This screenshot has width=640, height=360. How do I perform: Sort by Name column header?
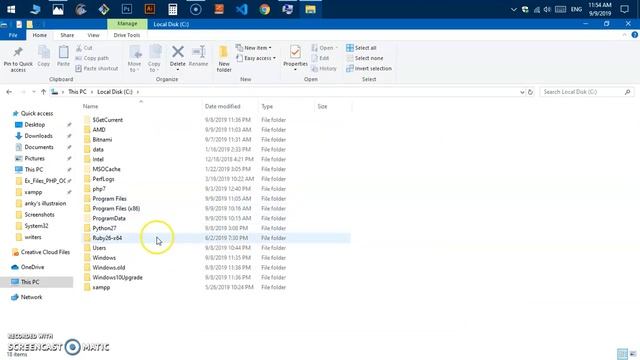tap(91, 107)
